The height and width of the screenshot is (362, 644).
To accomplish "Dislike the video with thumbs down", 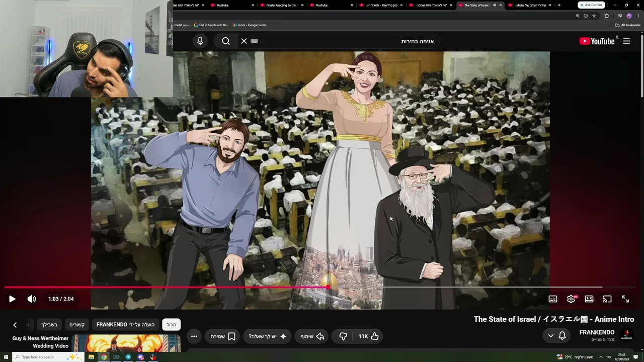I will click(343, 336).
